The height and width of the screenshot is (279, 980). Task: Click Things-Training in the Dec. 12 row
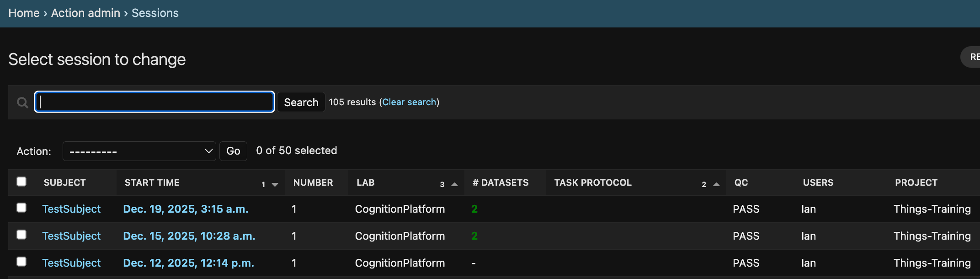(932, 263)
